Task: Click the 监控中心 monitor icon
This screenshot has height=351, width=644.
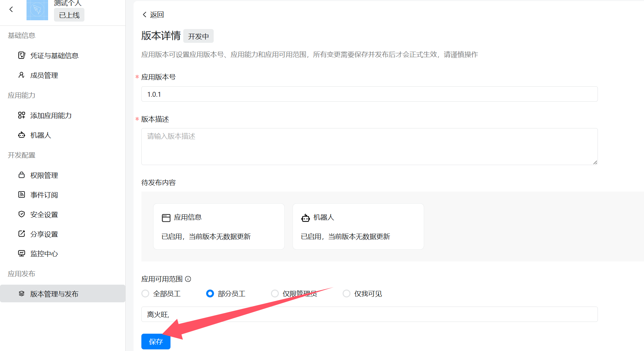Action: (22, 253)
